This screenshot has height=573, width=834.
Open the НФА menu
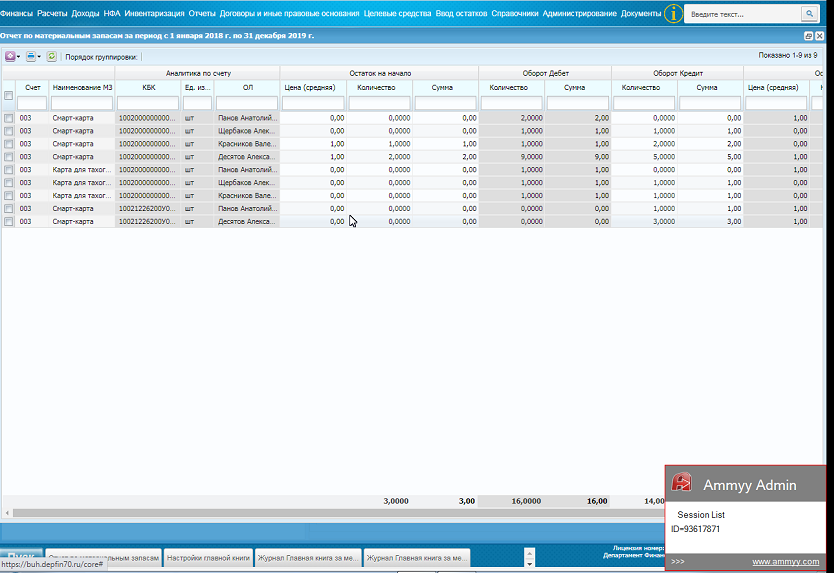pyautogui.click(x=112, y=13)
